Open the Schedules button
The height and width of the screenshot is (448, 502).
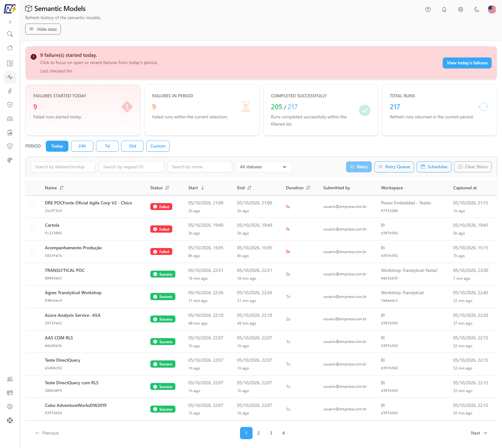coord(434,167)
